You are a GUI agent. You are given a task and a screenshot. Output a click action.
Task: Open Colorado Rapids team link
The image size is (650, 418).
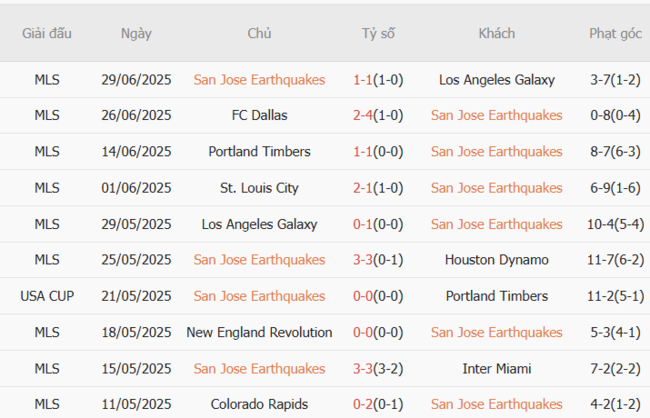point(259,404)
